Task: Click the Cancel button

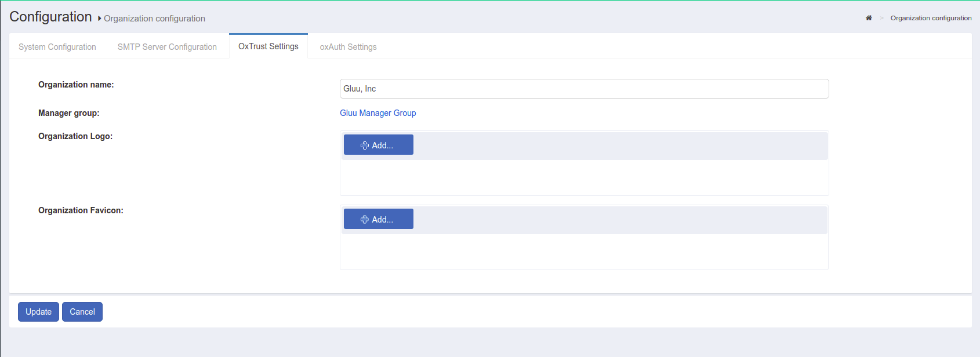Action: pyautogui.click(x=82, y=312)
